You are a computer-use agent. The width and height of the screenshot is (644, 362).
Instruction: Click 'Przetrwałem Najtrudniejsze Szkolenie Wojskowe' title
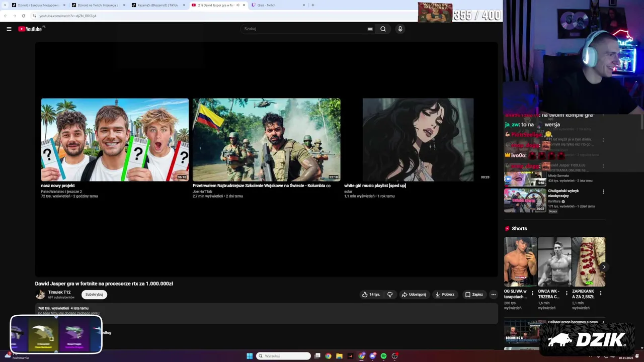point(262,186)
